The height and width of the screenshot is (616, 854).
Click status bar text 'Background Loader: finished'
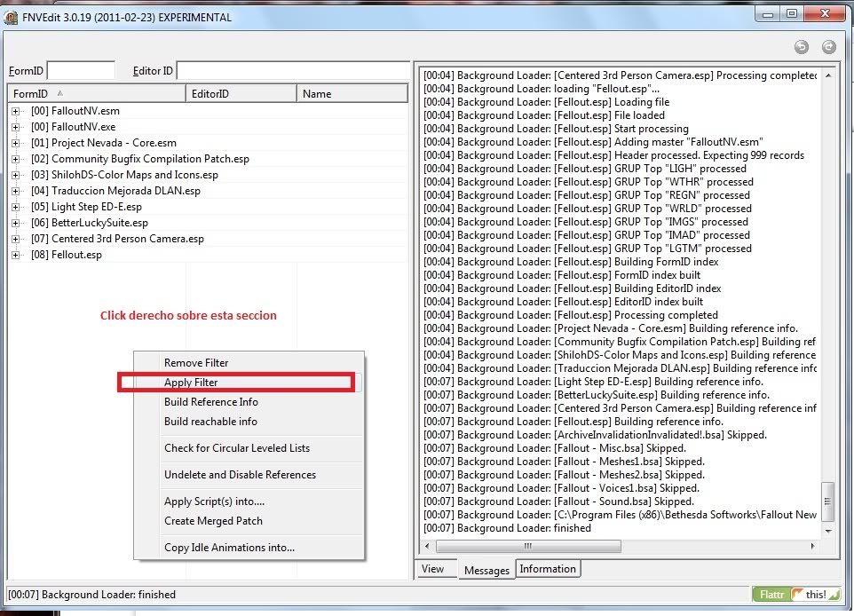coord(91,595)
